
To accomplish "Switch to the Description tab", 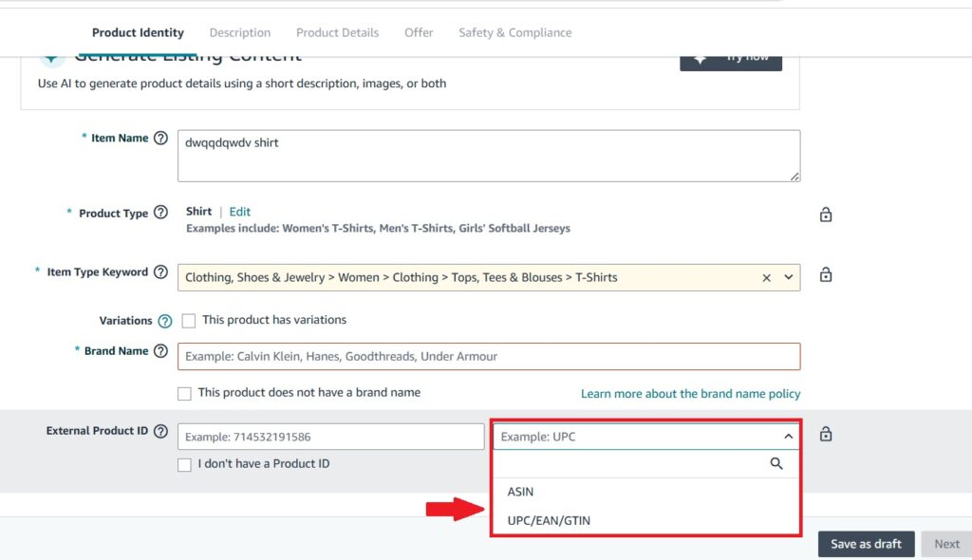I will [239, 32].
